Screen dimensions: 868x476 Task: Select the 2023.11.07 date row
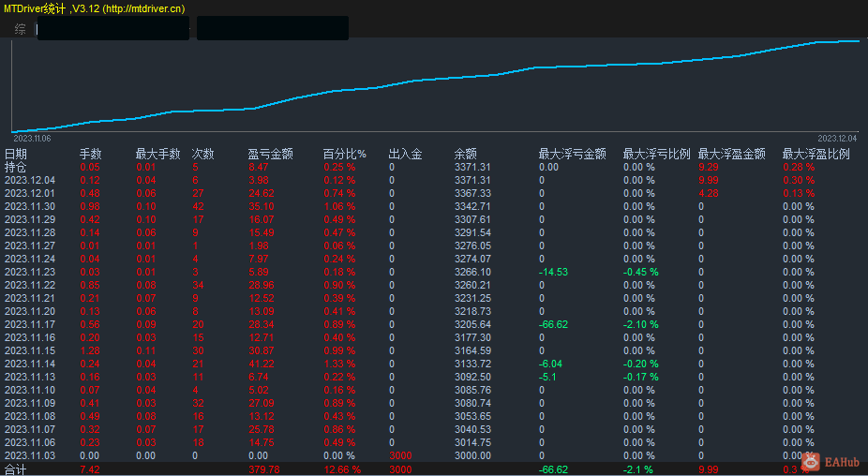[30, 429]
